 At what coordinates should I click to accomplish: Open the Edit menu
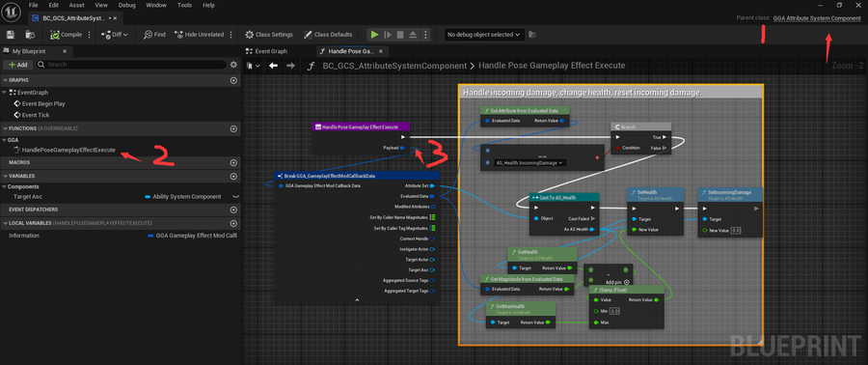[53, 5]
